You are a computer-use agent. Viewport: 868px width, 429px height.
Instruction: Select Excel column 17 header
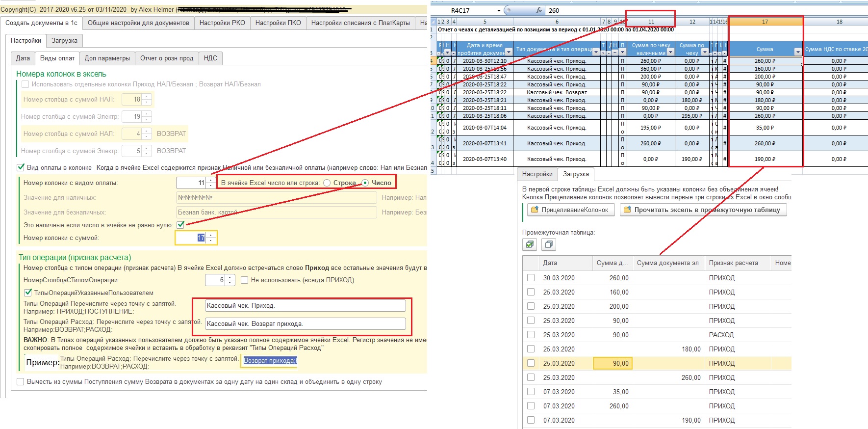pos(765,22)
